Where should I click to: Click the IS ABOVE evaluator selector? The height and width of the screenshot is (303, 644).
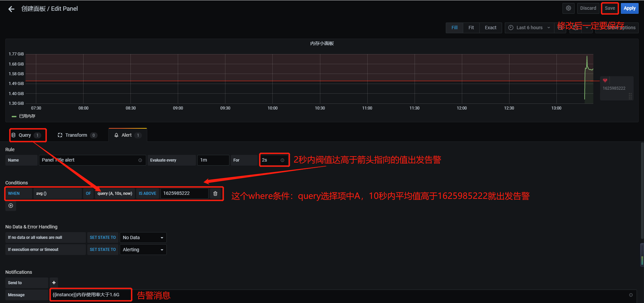(x=148, y=193)
